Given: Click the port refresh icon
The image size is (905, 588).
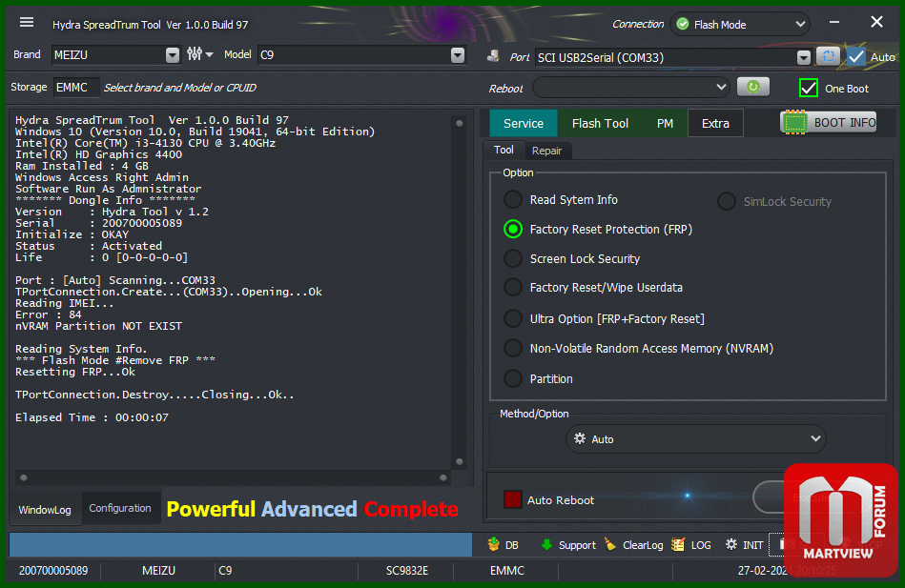Looking at the screenshot, I should point(828,57).
